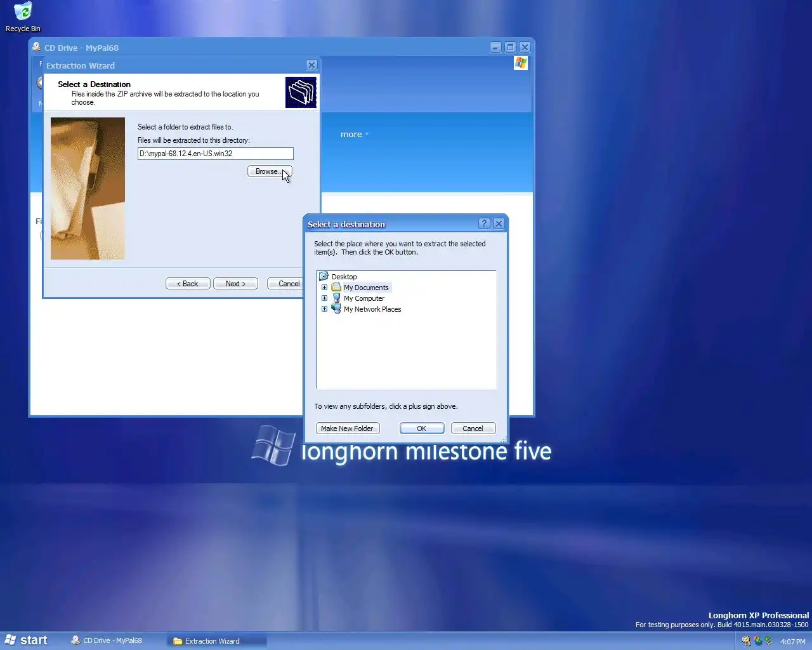This screenshot has height=650, width=812.
Task: Click Next in the Extraction Wizard
Action: [x=235, y=284]
